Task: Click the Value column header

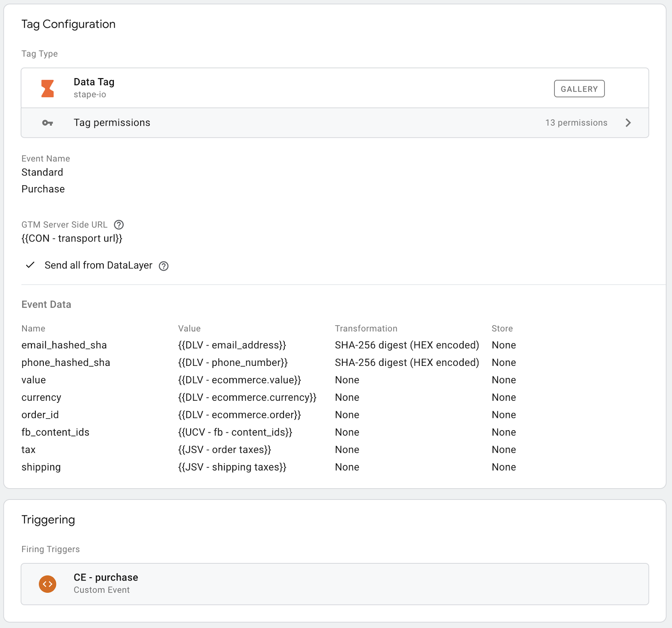Action: coord(189,328)
